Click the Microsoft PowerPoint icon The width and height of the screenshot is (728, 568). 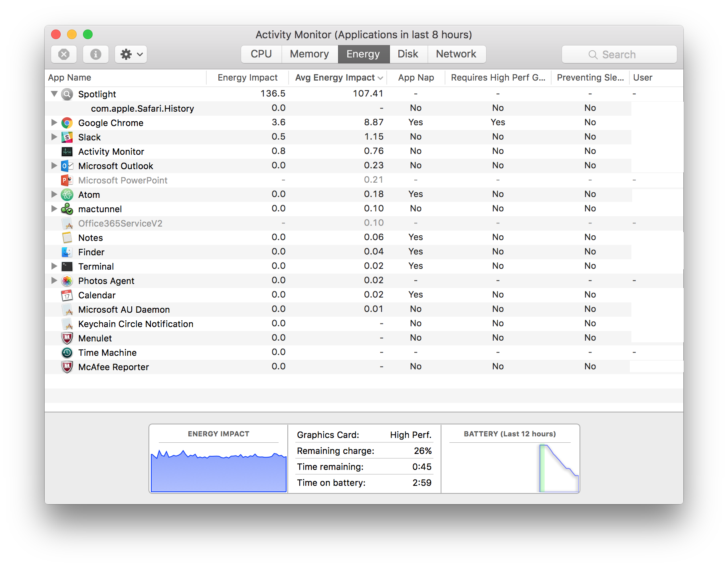pyautogui.click(x=67, y=180)
